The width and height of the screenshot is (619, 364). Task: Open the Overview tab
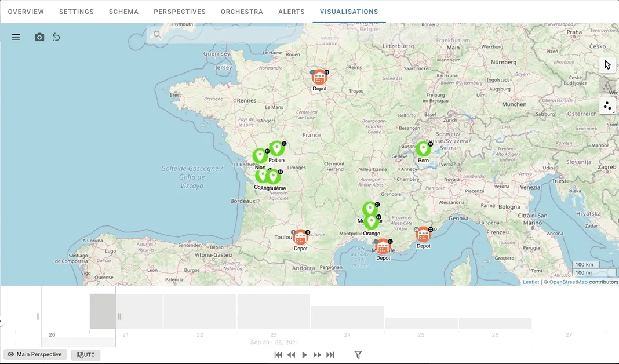[x=26, y=12]
